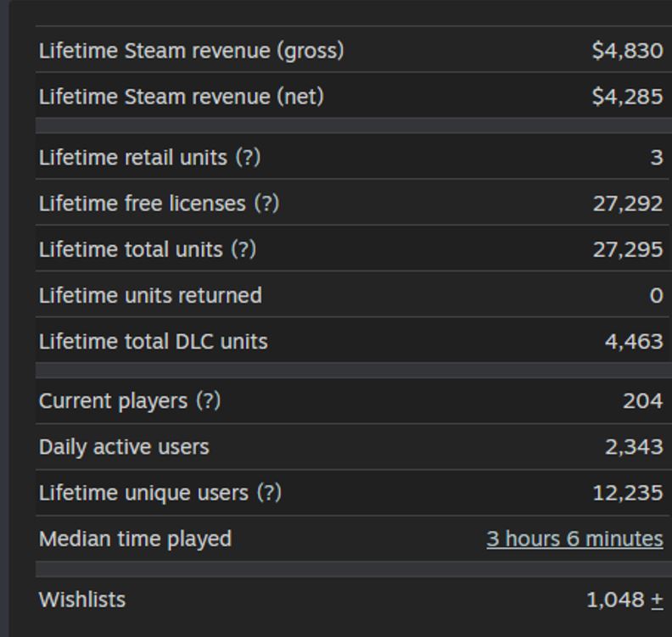The height and width of the screenshot is (637, 672).
Task: Click the Daily active users label
Action: (124, 447)
